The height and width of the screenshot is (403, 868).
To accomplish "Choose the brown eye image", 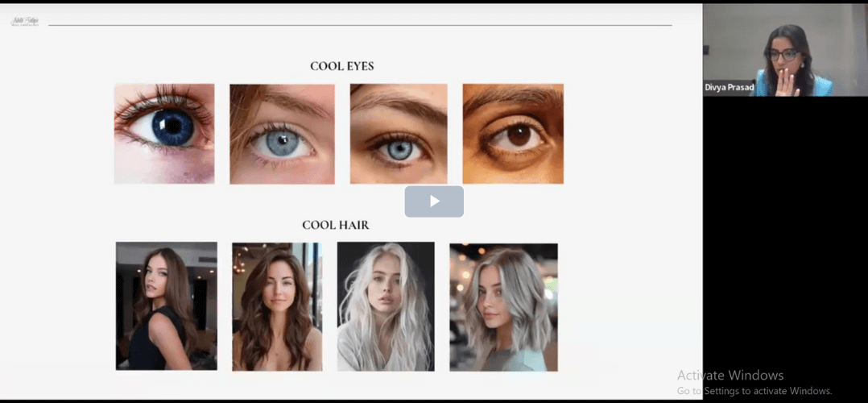I will click(x=513, y=134).
